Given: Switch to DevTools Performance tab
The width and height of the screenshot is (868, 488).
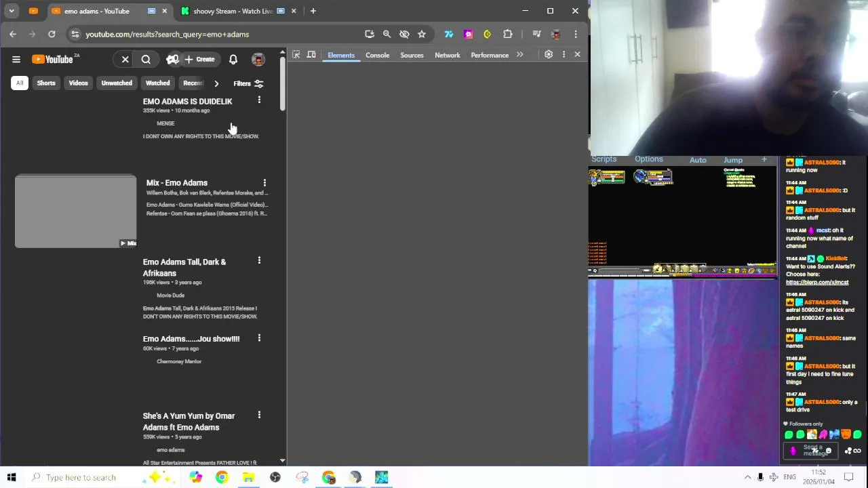Looking at the screenshot, I should pos(490,55).
